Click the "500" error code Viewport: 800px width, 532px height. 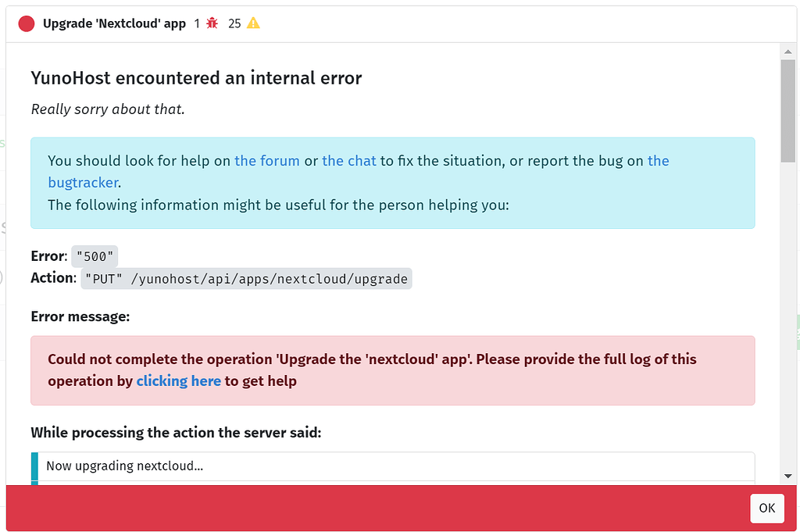95,257
